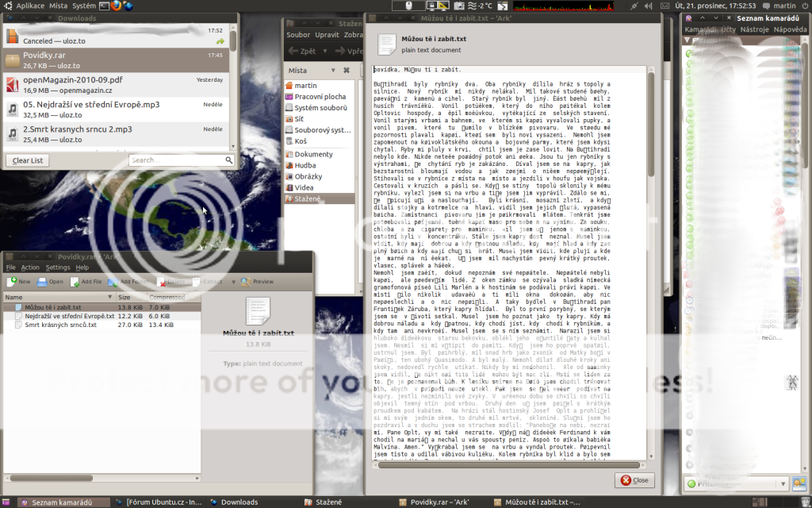Click the retry arrow on canceled download
Screen dimensions: 812x508
(220, 40)
